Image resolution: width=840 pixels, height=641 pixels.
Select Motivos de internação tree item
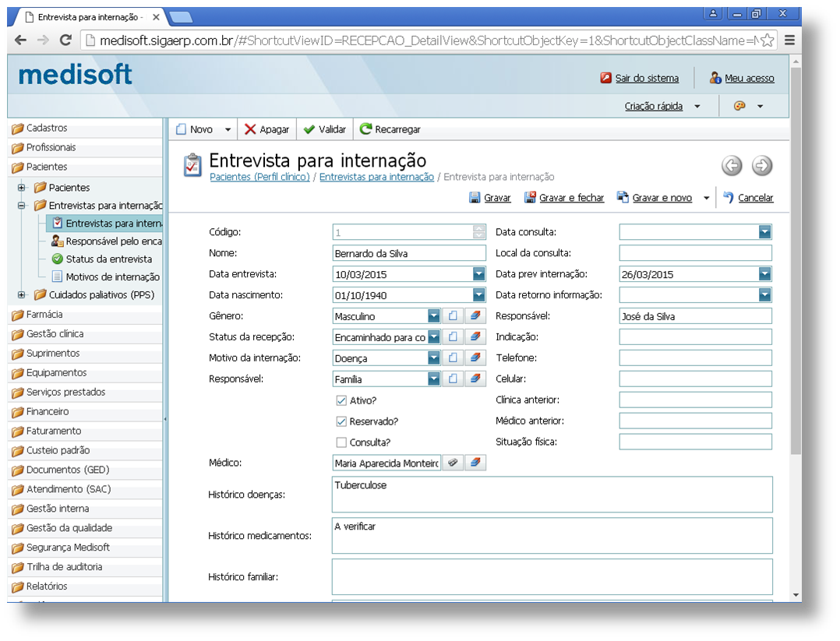tap(105, 276)
